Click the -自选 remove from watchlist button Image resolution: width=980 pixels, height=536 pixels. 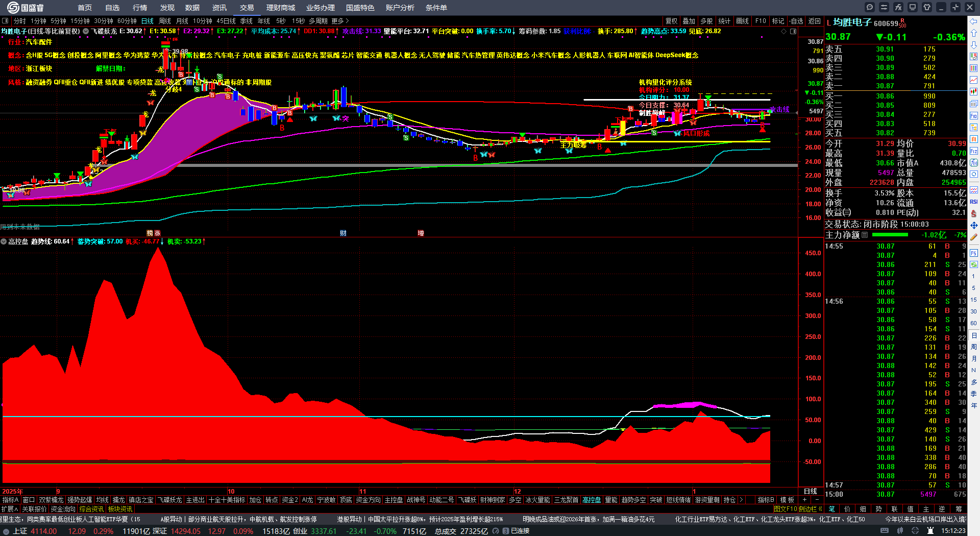pos(796,21)
